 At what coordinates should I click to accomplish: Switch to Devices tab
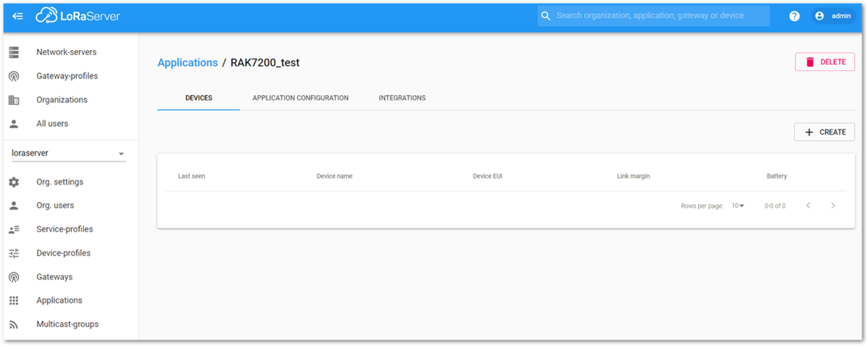(199, 98)
